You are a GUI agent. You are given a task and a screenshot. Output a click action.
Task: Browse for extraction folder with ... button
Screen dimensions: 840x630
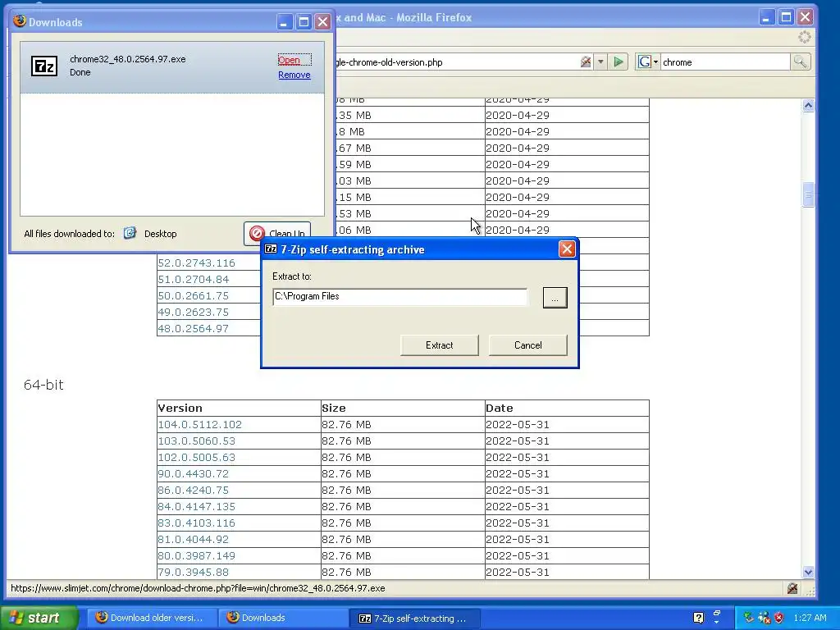point(555,298)
